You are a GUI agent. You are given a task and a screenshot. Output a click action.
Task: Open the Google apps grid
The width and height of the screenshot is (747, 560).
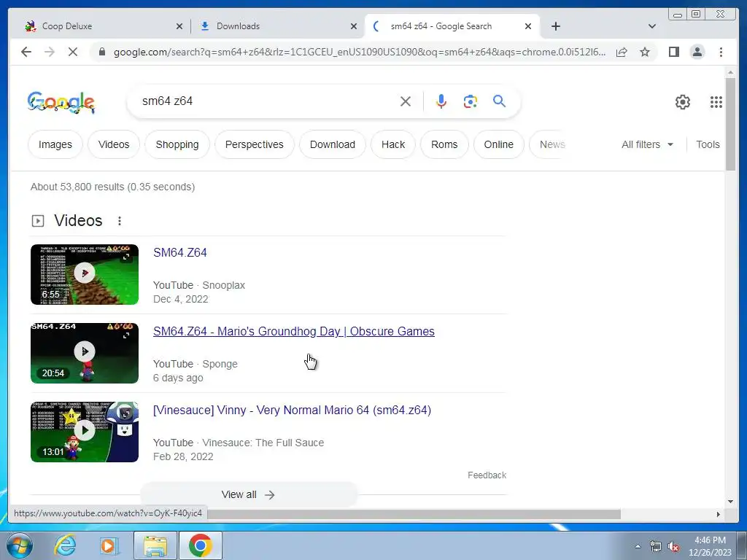click(716, 102)
